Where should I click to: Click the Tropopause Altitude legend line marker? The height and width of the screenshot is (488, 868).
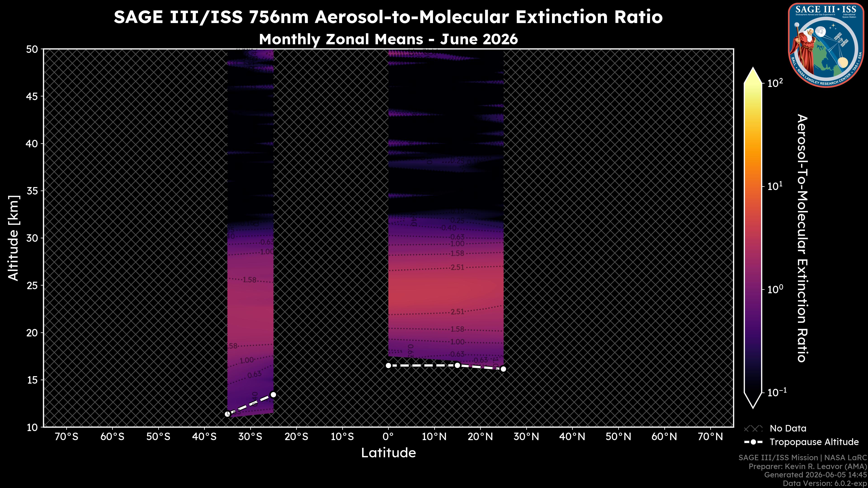(753, 442)
